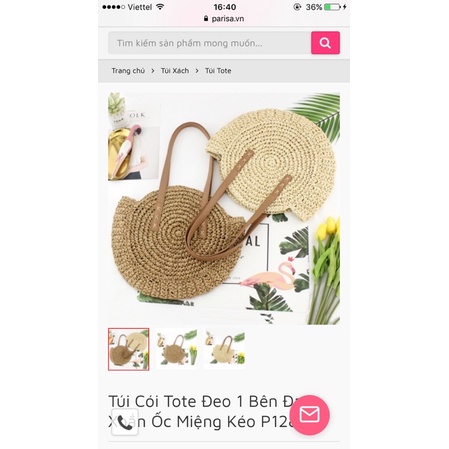Viewport: 449px width, 449px height.
Task: Tap the Túi Cói Tote product title
Action: (203, 411)
